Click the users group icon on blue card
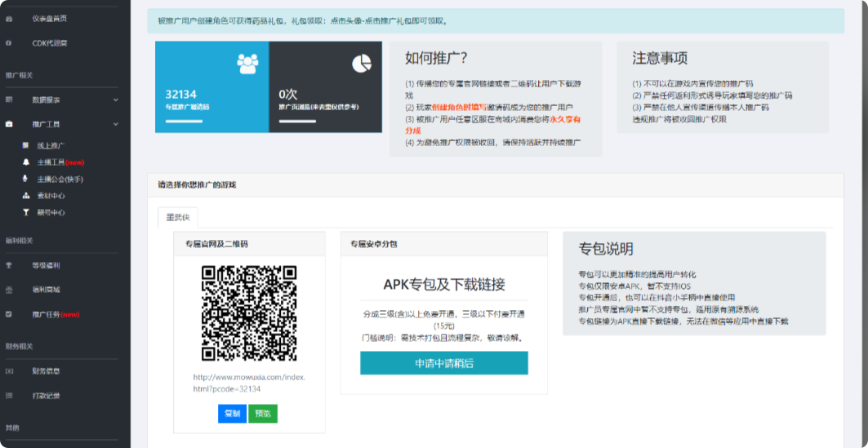 pos(247,64)
